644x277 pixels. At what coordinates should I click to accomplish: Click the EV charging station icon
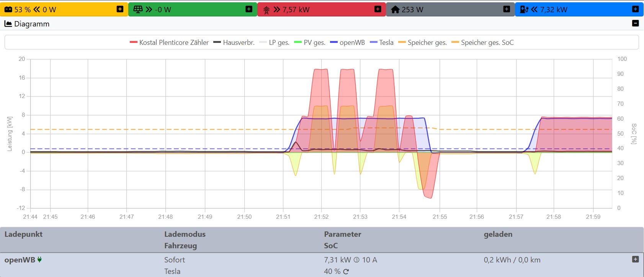524,10
